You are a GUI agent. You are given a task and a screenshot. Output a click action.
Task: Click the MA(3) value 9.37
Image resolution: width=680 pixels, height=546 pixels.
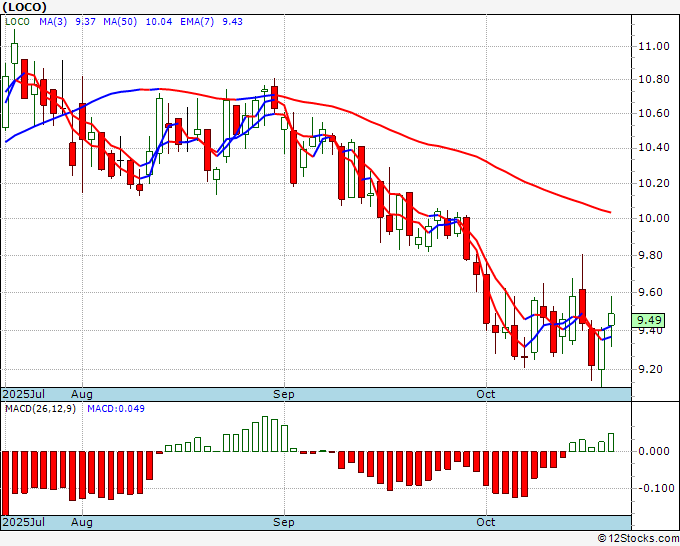(85, 22)
